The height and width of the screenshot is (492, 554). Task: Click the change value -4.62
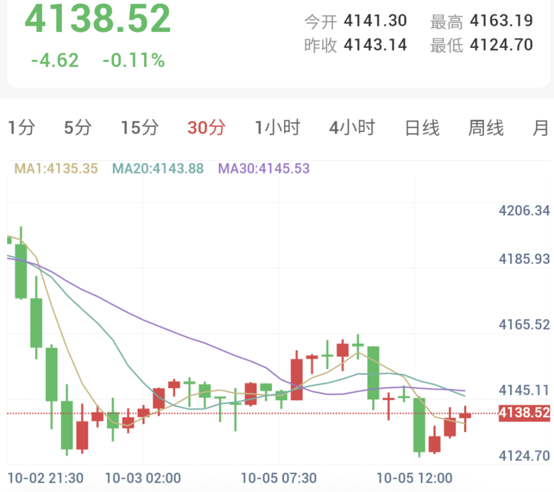click(55, 60)
